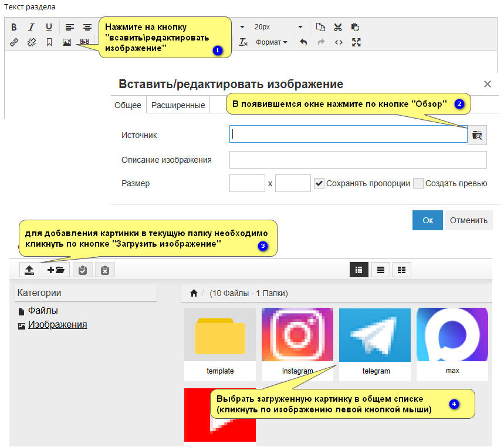The image size is (504, 447).
Task: Open the source code view icon
Action: point(339,42)
